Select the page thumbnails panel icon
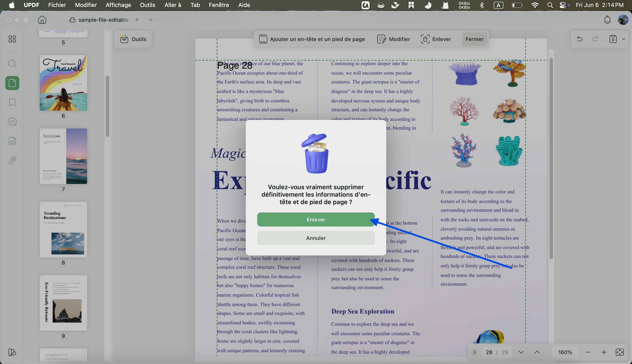Viewport: 632px width, 364px height. tap(12, 83)
